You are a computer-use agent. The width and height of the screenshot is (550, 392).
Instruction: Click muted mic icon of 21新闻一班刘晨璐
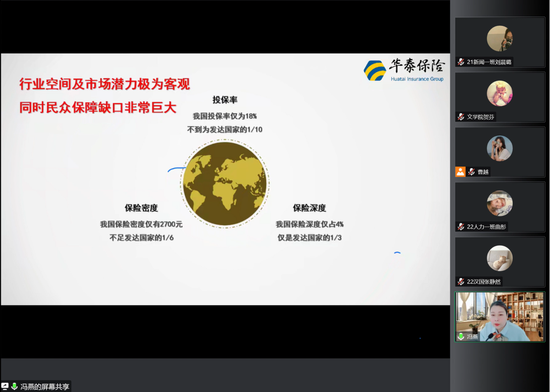point(461,62)
